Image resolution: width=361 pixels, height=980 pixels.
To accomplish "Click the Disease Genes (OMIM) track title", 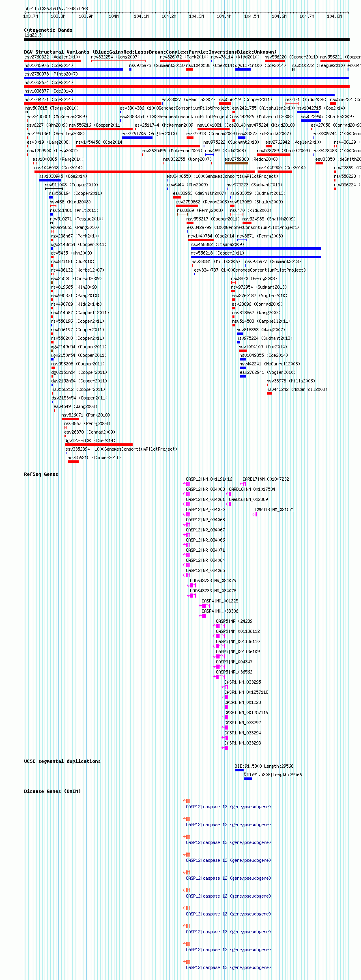I will pos(52,791).
